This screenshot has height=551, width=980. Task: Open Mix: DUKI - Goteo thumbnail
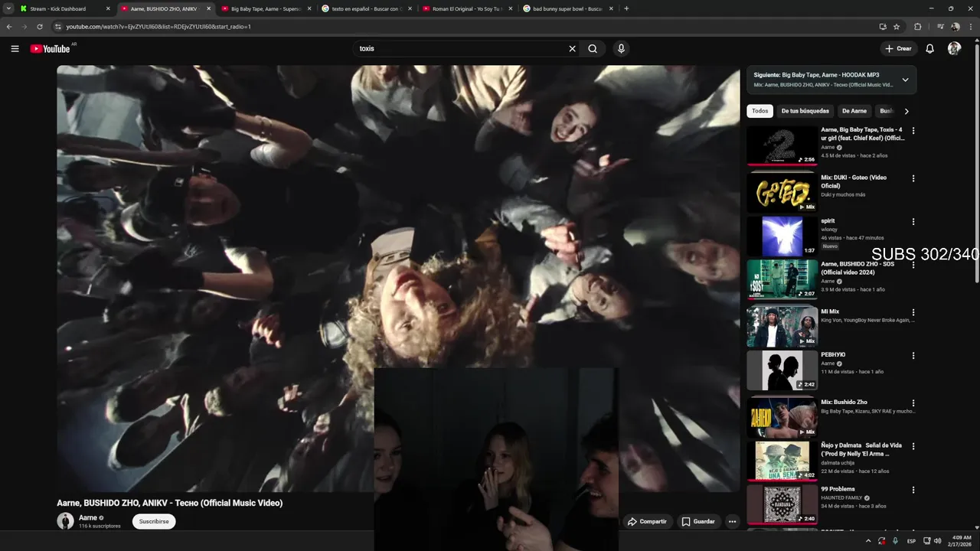click(782, 193)
